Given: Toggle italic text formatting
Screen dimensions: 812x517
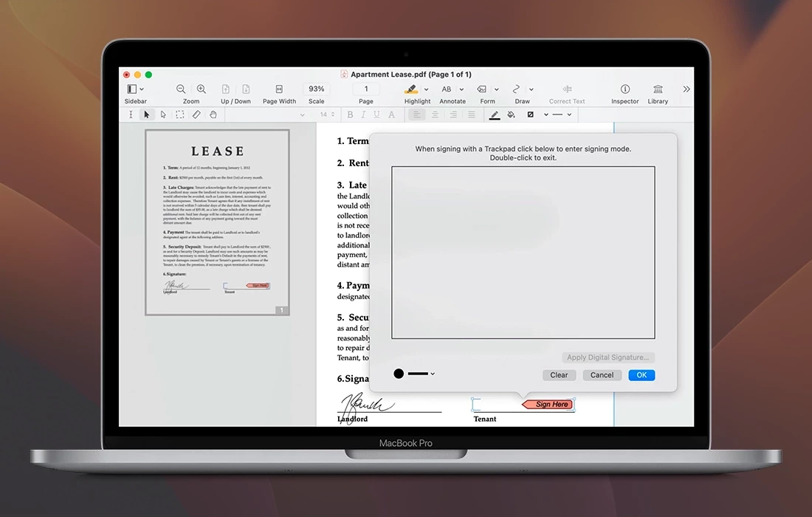Looking at the screenshot, I should tap(363, 114).
